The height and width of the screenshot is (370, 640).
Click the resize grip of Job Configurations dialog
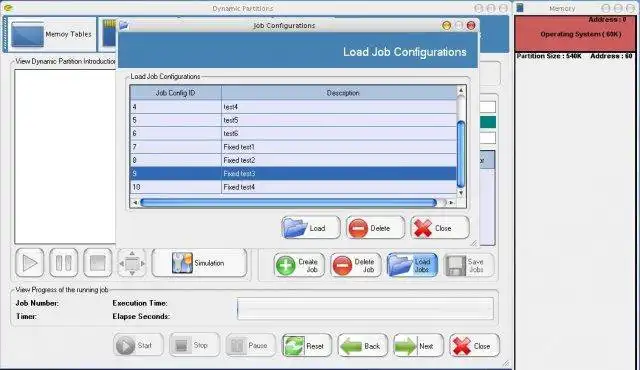click(x=473, y=243)
